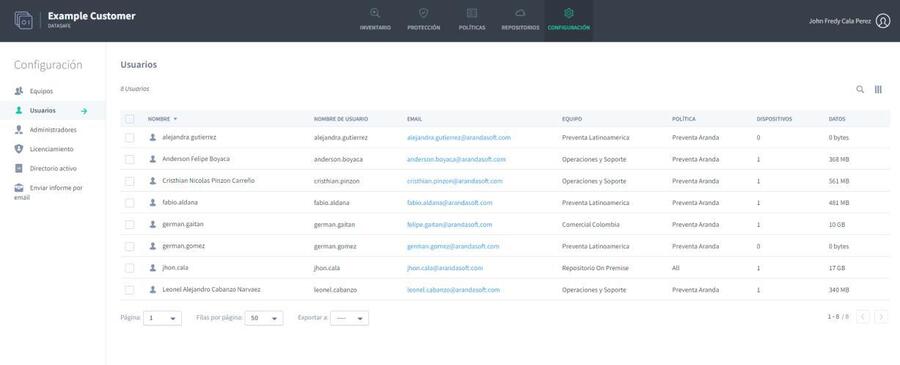Click email leonel.cabanzo@arandasoft.com
900x365 pixels.
(x=453, y=290)
